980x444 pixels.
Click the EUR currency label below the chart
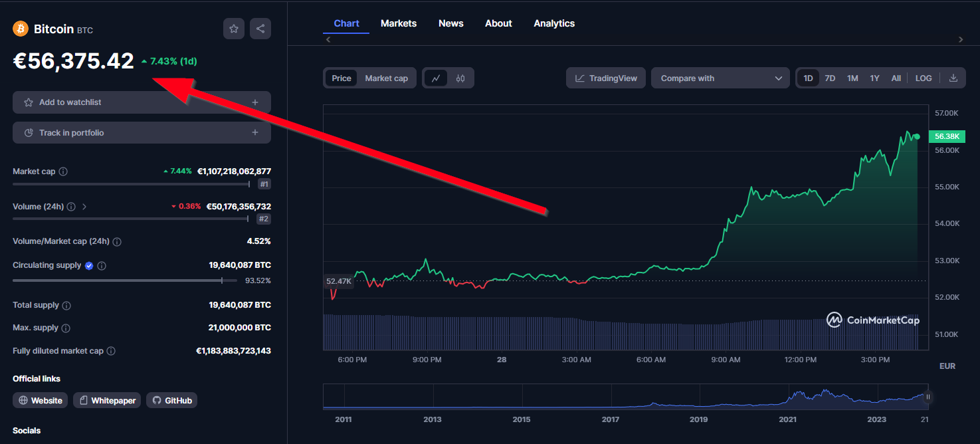(x=947, y=366)
